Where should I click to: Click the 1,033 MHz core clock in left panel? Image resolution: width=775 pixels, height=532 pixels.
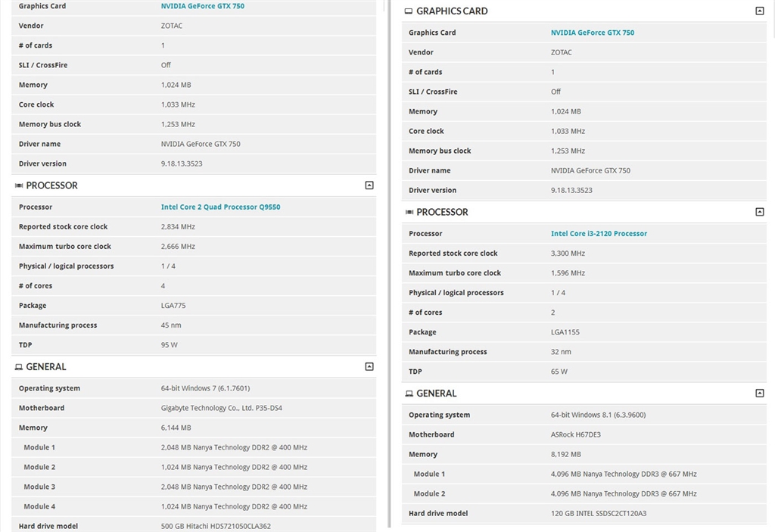[x=178, y=105]
